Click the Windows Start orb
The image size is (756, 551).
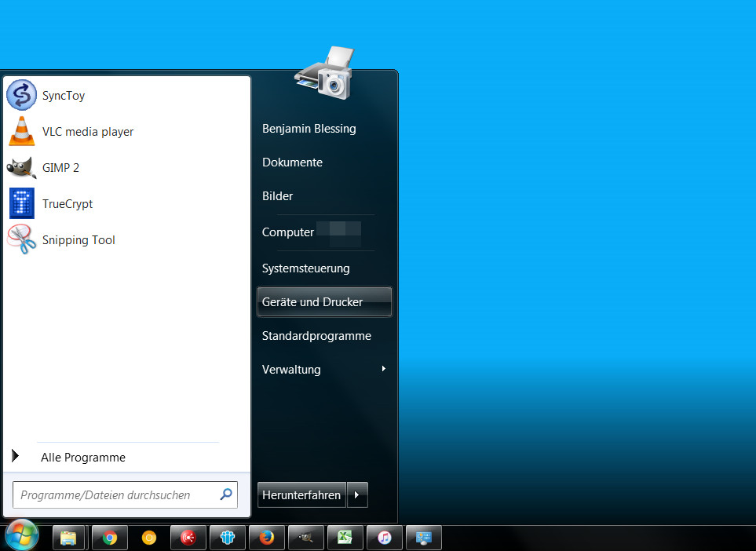(22, 535)
